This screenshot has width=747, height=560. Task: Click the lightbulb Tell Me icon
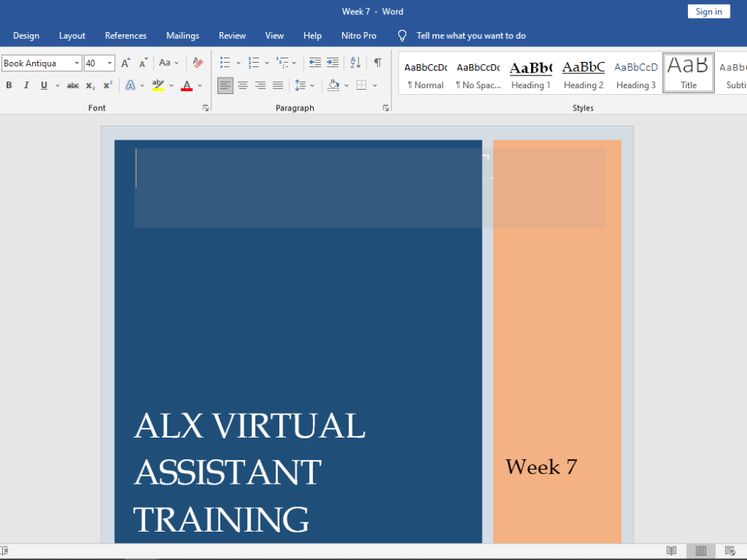coord(402,36)
